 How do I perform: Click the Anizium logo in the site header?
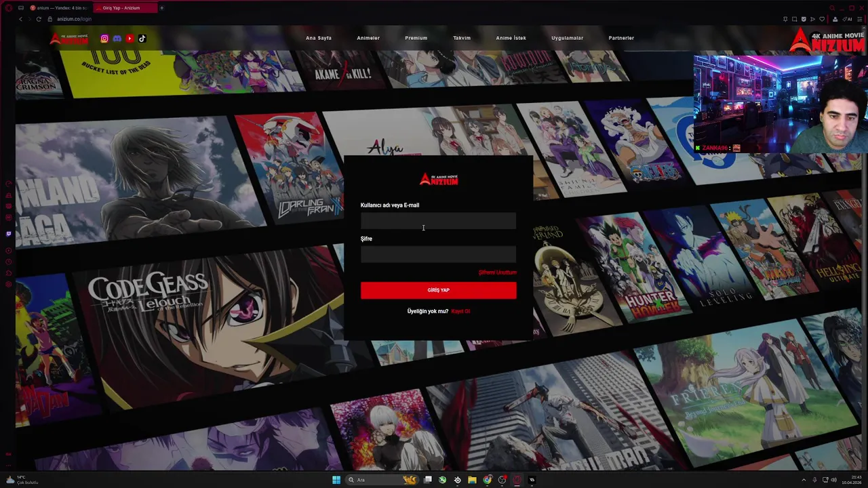69,39
